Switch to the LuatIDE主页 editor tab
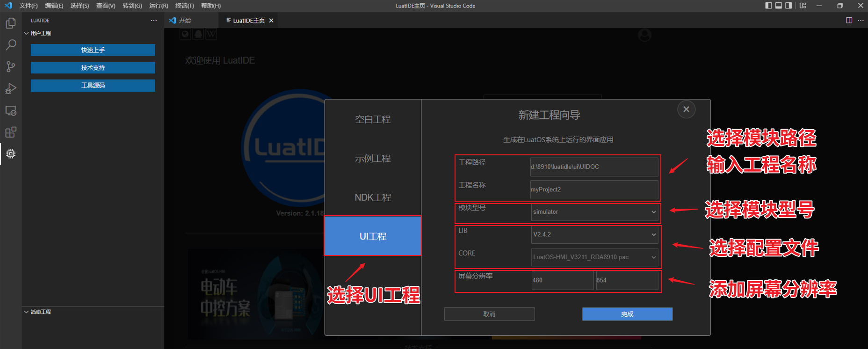This screenshot has height=349, width=868. point(249,21)
